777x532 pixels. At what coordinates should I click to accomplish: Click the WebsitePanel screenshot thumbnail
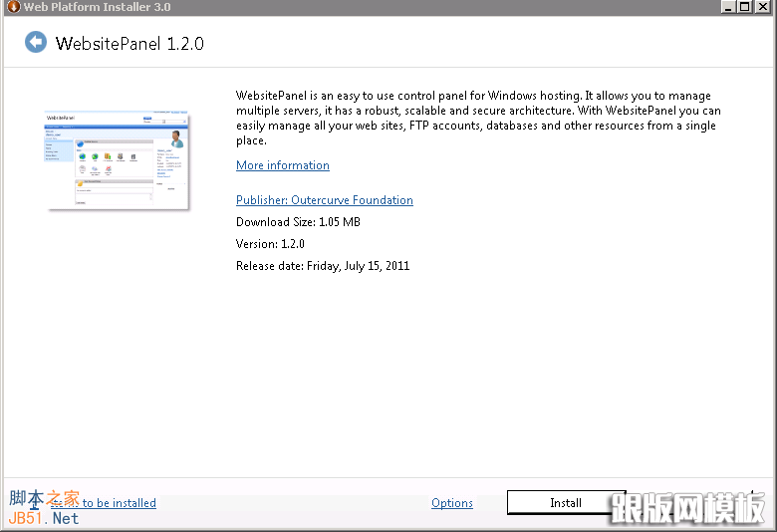coord(117,160)
